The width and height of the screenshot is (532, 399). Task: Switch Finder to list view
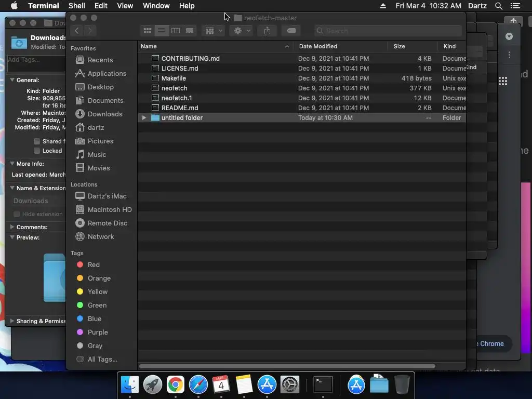point(162,31)
